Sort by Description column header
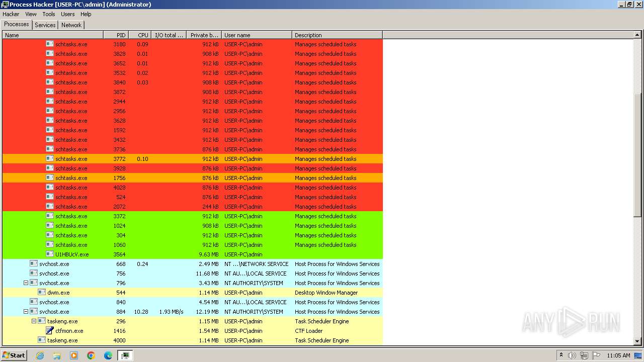Image resolution: width=644 pixels, height=362 pixels. (x=337, y=35)
